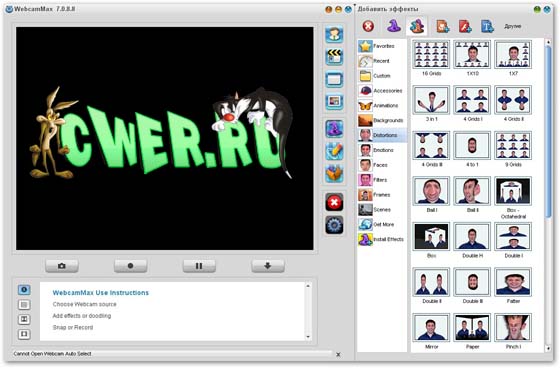Select the Scenes category
The width and height of the screenshot is (560, 368).
(382, 210)
